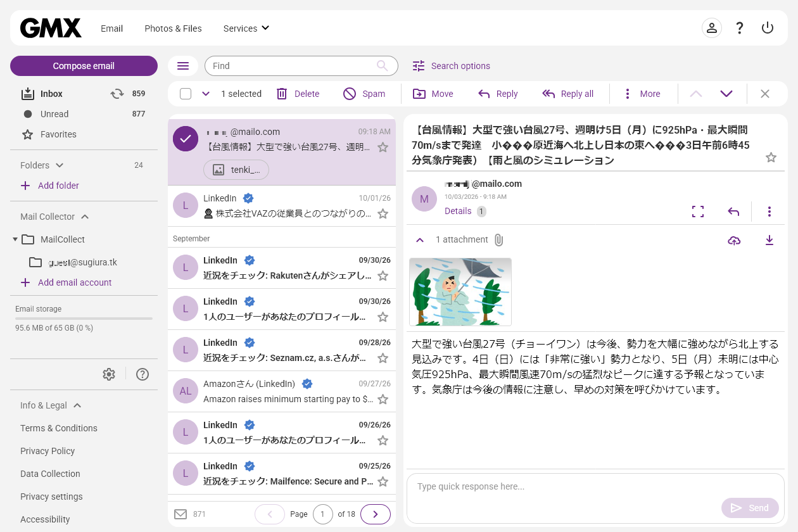Image resolution: width=798 pixels, height=532 pixels.
Task: Open the typhoon cartoon image thumbnail
Action: pos(460,292)
